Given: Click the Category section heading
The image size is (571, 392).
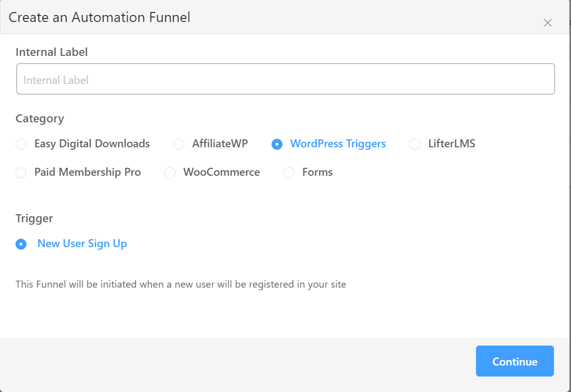Looking at the screenshot, I should (39, 118).
